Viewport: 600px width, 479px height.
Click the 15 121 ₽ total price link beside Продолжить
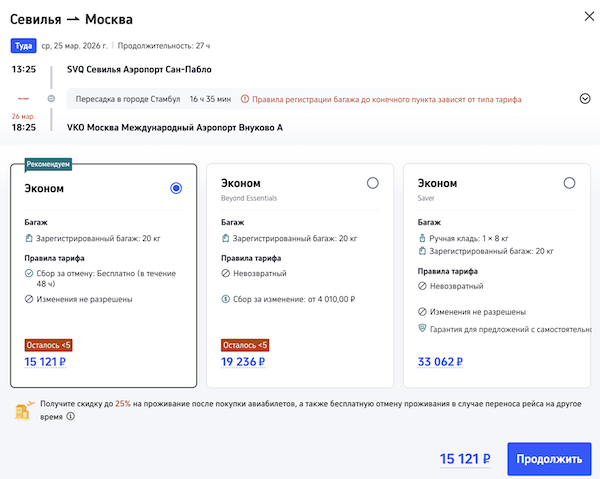(465, 460)
